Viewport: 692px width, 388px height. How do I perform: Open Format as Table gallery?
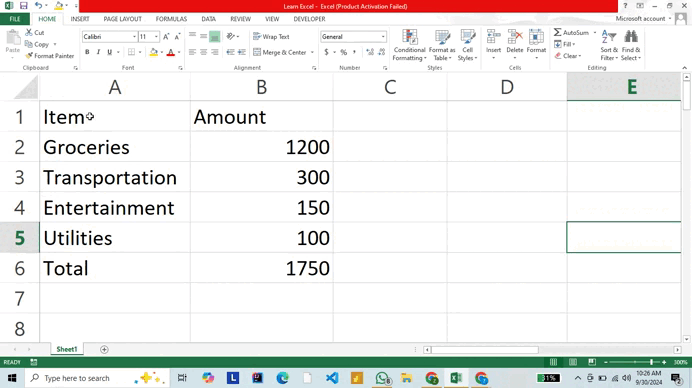click(442, 45)
